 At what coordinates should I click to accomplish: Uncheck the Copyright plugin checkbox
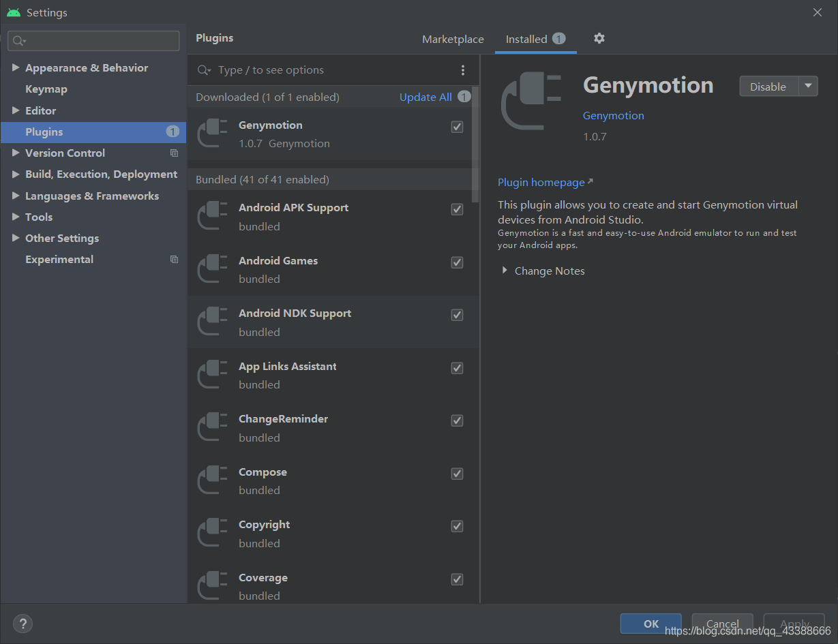click(458, 526)
